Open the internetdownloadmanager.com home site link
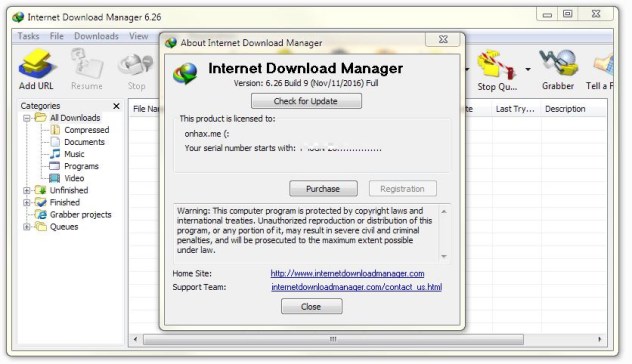Viewport: 632px width, 364px height. click(347, 273)
